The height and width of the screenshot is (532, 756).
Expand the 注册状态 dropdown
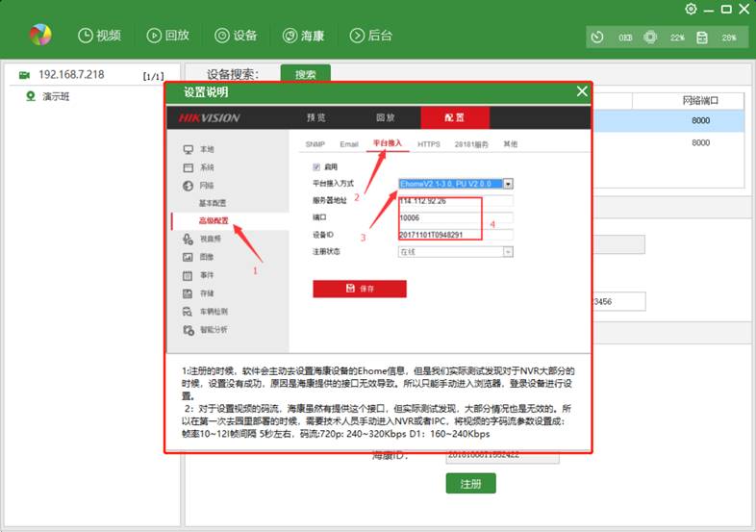coord(507,251)
